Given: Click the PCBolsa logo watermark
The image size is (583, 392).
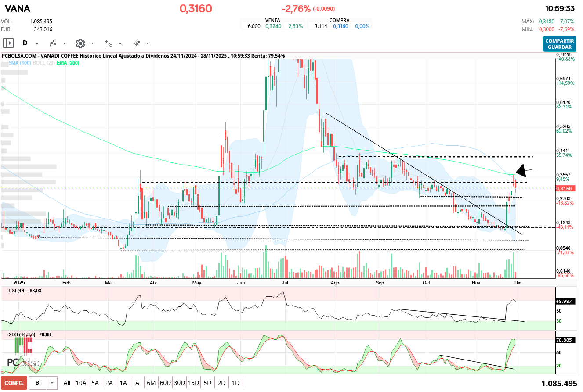Looking at the screenshot, I should click(x=23, y=354).
